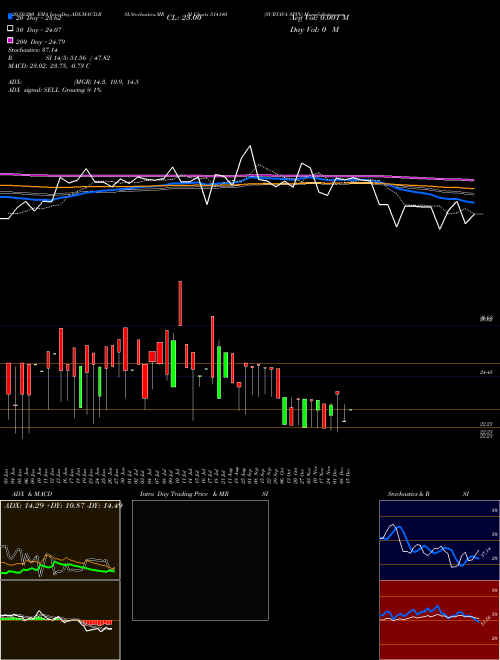This screenshot has width=500, height=660.
Task: Open the red RSI mini chart
Action: [x=439, y=620]
